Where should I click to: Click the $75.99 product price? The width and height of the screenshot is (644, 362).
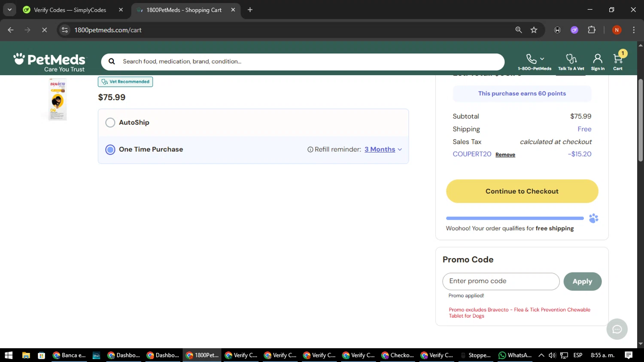point(112,97)
